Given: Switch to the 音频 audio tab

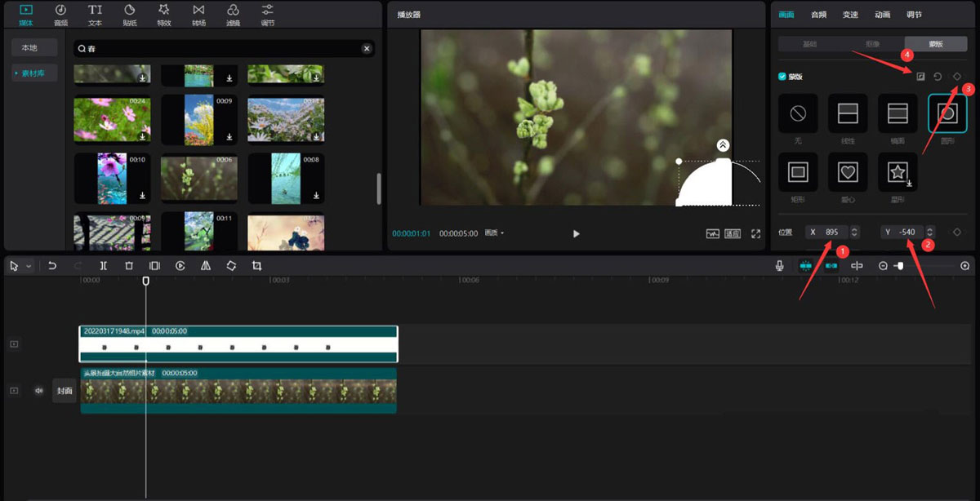Looking at the screenshot, I should (818, 15).
